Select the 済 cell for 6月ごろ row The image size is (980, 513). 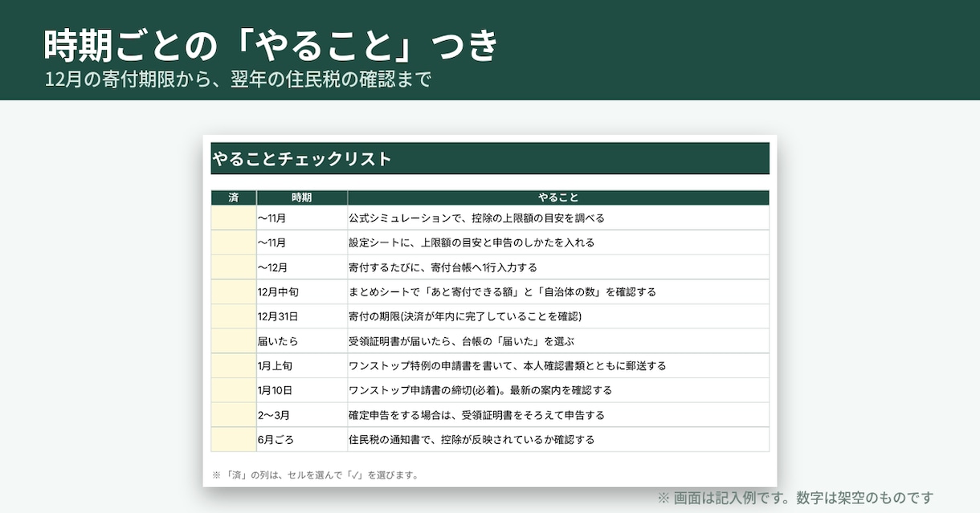coord(234,440)
